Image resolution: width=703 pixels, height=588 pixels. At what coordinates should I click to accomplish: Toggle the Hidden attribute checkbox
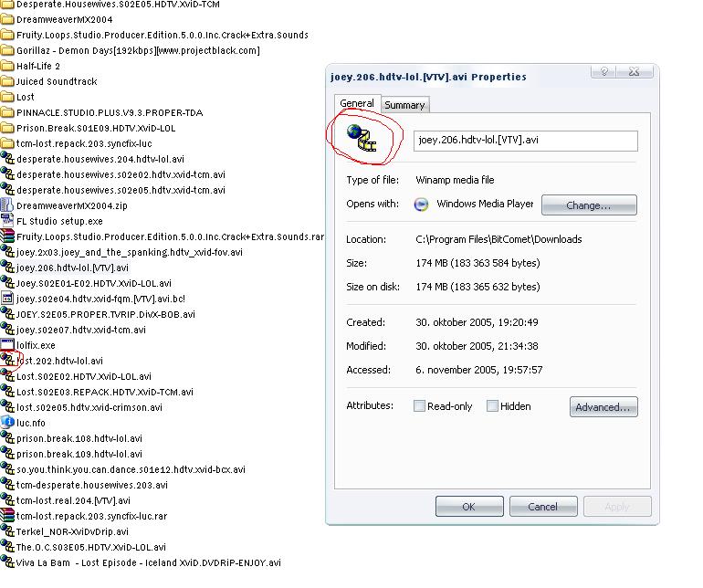pyautogui.click(x=492, y=406)
